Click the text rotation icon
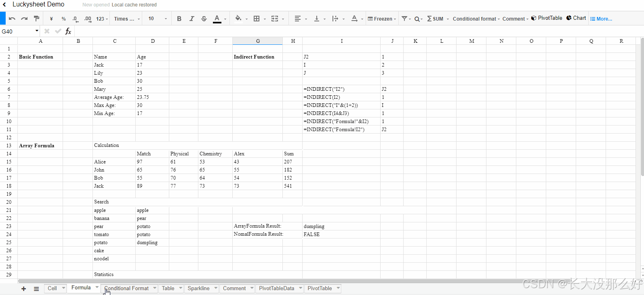The image size is (644, 295). (354, 19)
